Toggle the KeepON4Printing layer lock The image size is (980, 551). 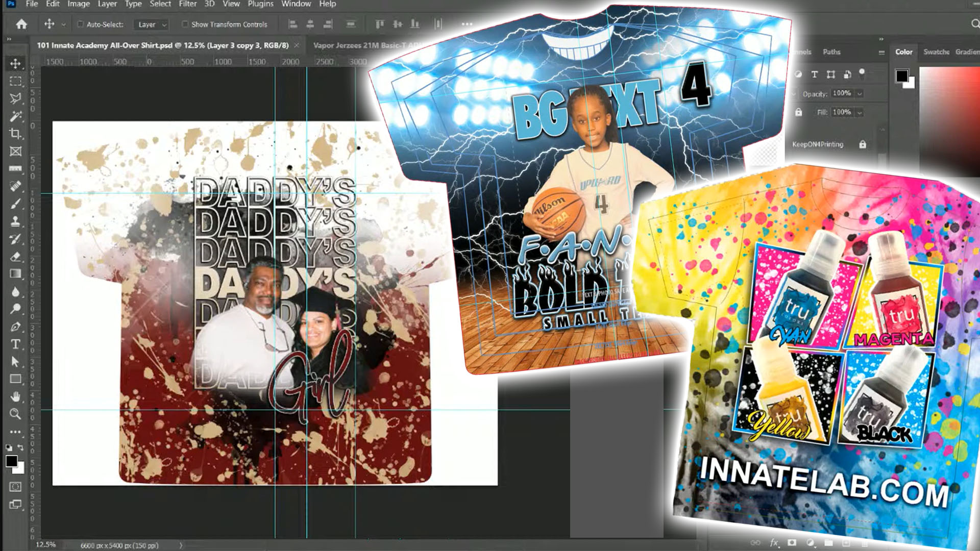pos(863,144)
